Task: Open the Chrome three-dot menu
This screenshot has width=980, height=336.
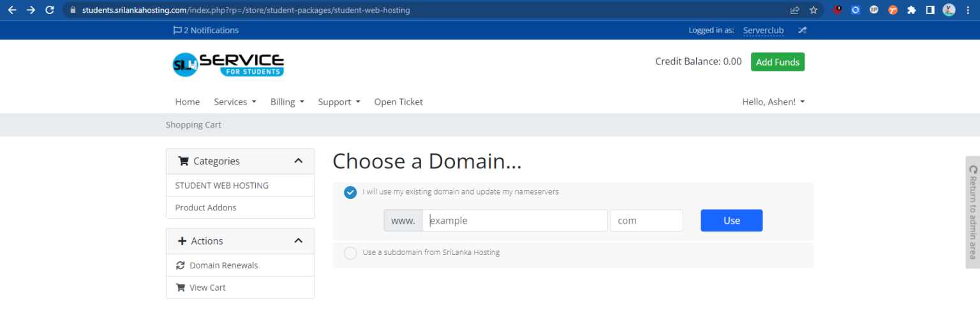Action: [x=968, y=10]
